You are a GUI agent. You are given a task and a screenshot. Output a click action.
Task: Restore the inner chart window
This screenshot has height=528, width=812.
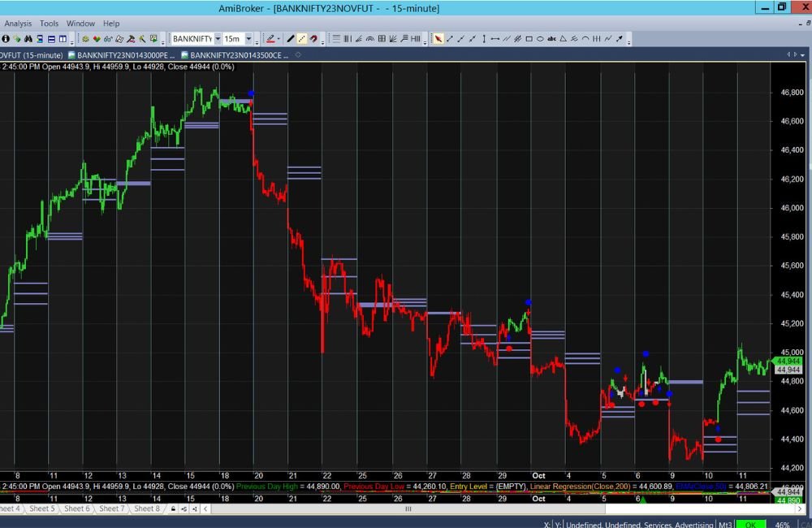point(809,24)
